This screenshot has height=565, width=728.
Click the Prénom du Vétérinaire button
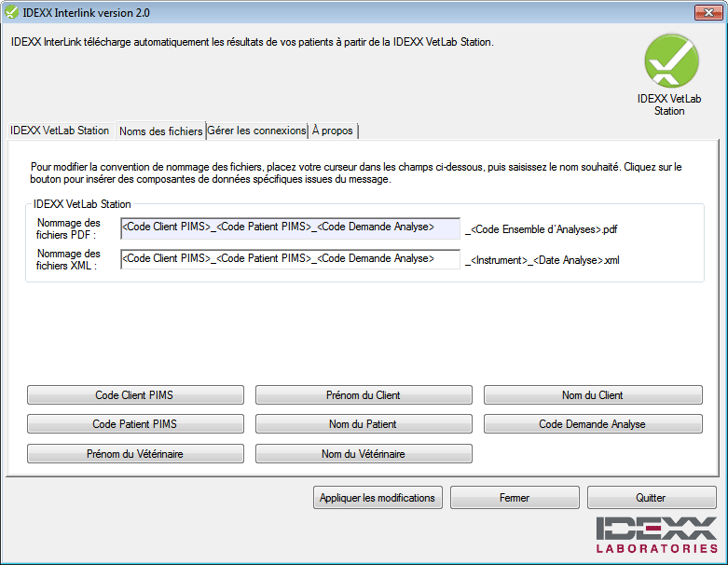click(x=135, y=454)
